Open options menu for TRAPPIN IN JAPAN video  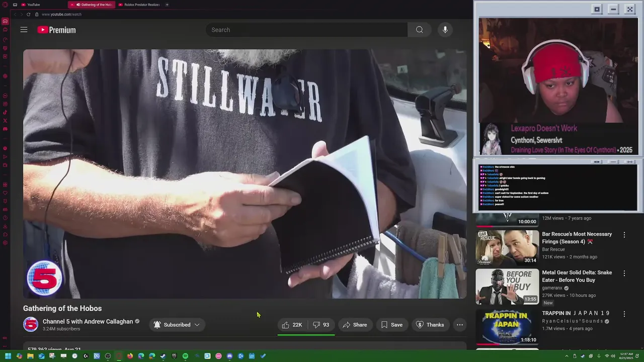click(x=624, y=314)
